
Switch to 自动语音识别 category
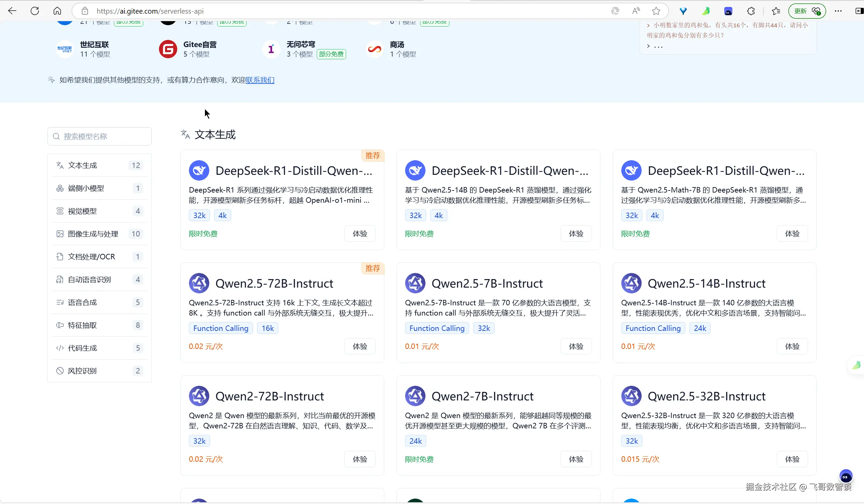(x=100, y=279)
